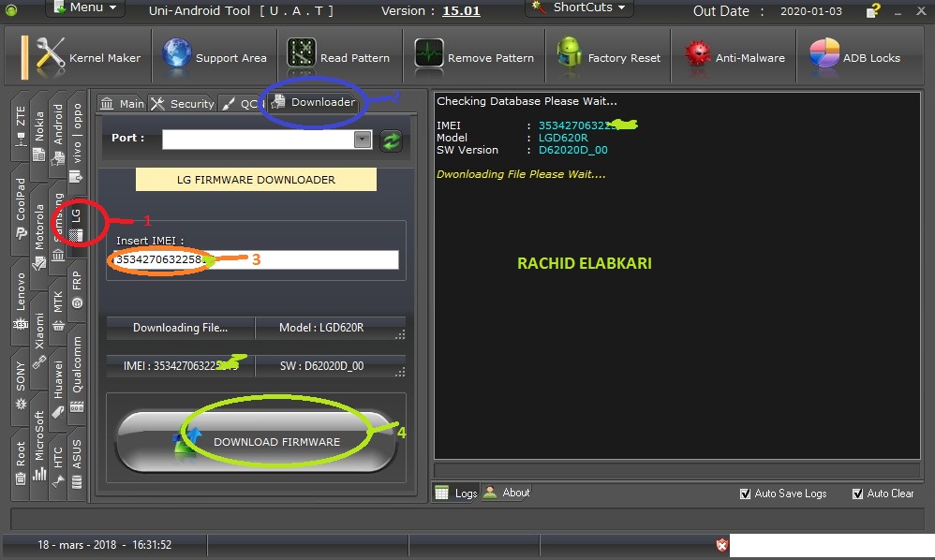Click the version number 15.01 link

pos(461,10)
